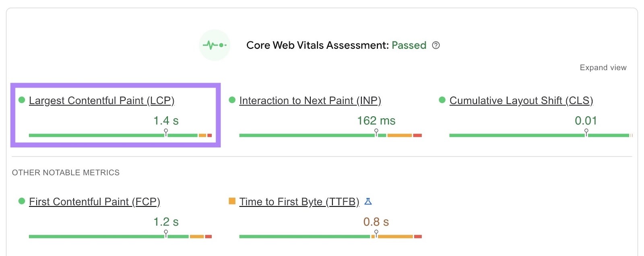644x256 pixels.
Task: Click the green status dot beside CLS
Action: click(442, 100)
